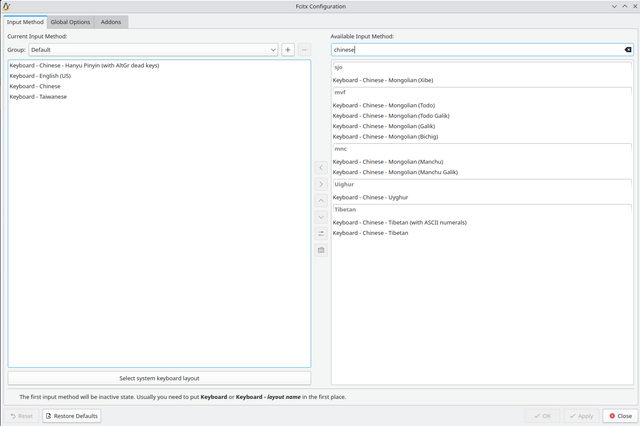
Task: Click the Close button
Action: click(x=620, y=416)
